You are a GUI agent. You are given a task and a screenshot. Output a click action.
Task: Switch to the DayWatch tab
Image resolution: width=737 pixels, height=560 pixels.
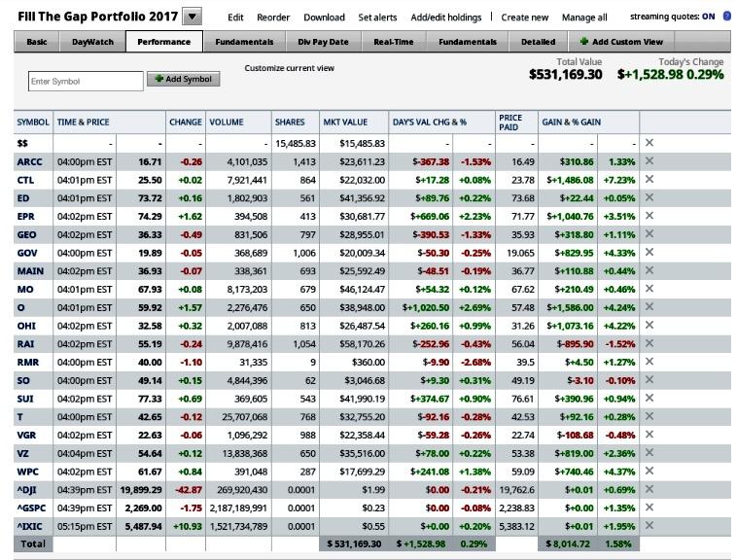click(x=92, y=42)
